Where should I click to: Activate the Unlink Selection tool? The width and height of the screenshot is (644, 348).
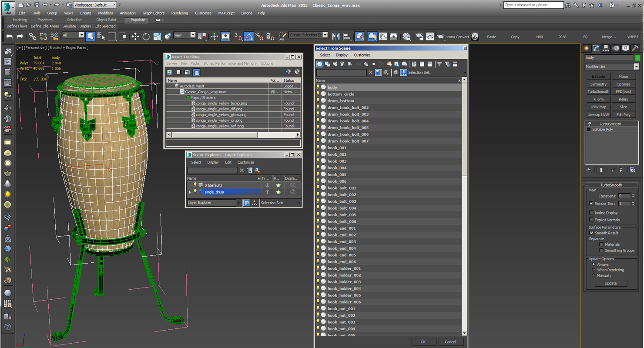point(44,37)
